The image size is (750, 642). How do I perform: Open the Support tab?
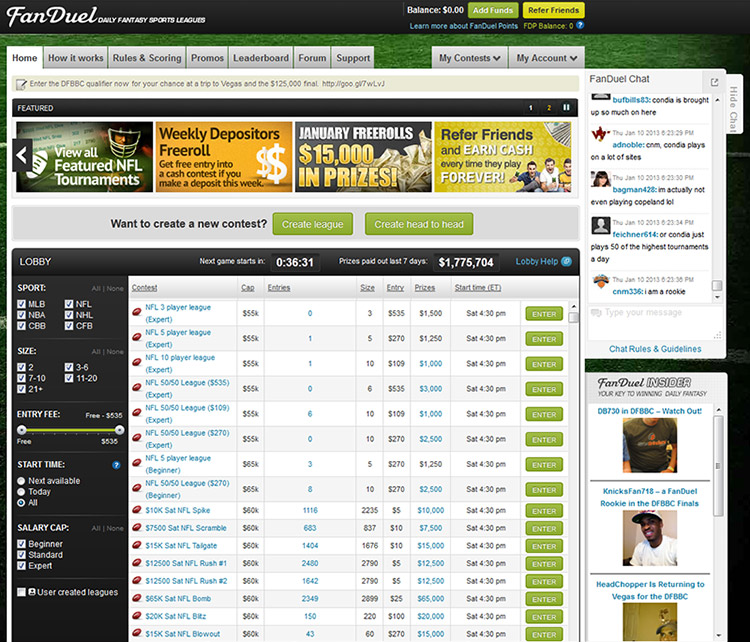(353, 58)
